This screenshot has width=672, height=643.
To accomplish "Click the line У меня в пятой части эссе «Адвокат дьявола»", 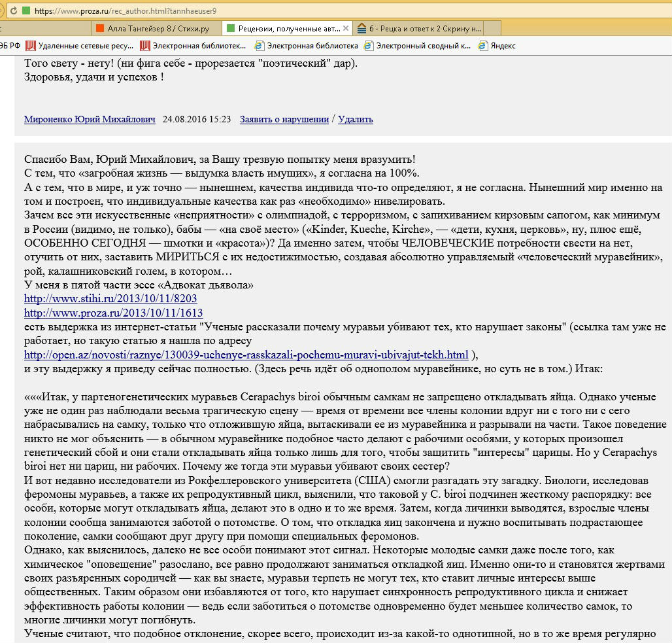I will point(139,285).
